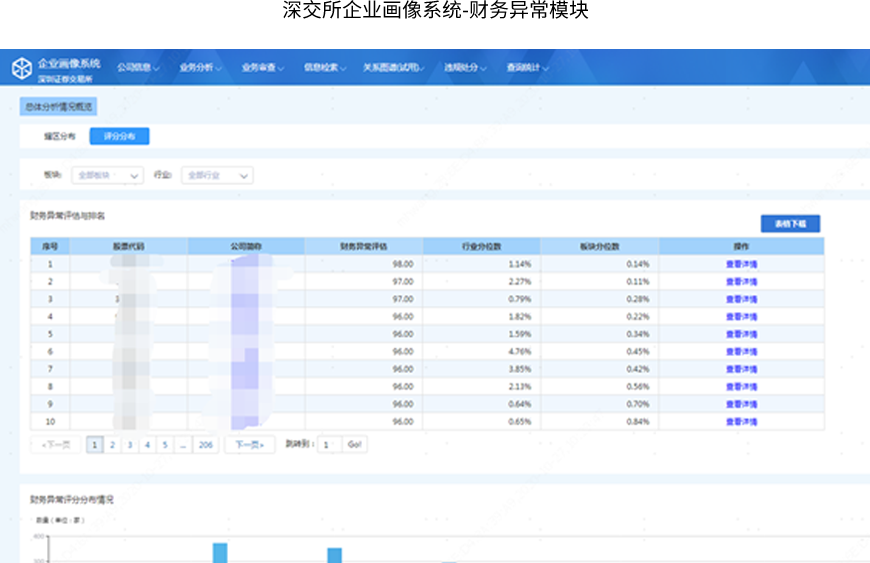Open 查看详情 link in row 9
This screenshot has height=563, width=870.
[741, 404]
